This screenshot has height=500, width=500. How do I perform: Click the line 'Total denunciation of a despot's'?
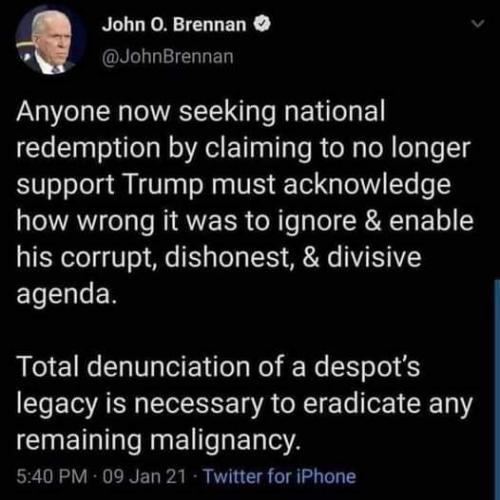pyautogui.click(x=218, y=367)
